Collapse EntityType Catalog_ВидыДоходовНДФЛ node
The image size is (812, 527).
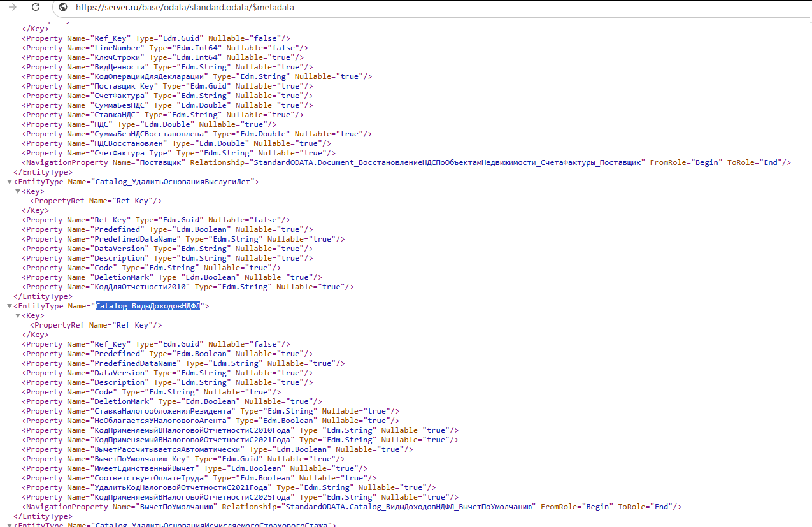tap(9, 307)
